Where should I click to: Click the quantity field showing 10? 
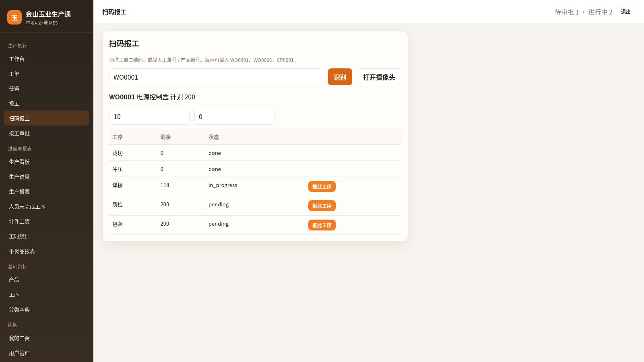click(x=149, y=116)
